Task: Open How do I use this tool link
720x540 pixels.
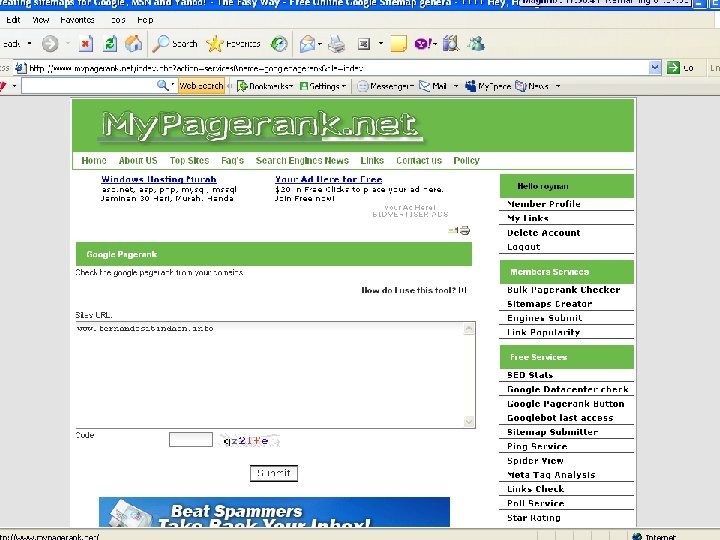Action: (414, 290)
